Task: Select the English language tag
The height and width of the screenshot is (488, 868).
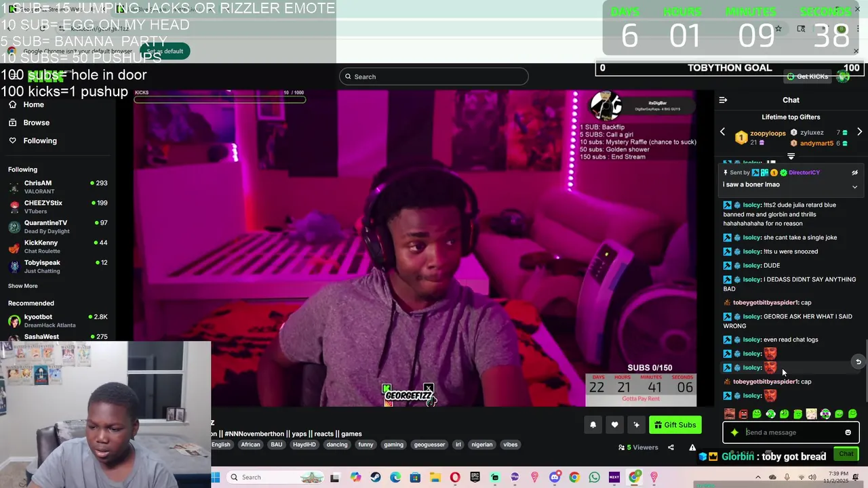Action: tap(221, 445)
